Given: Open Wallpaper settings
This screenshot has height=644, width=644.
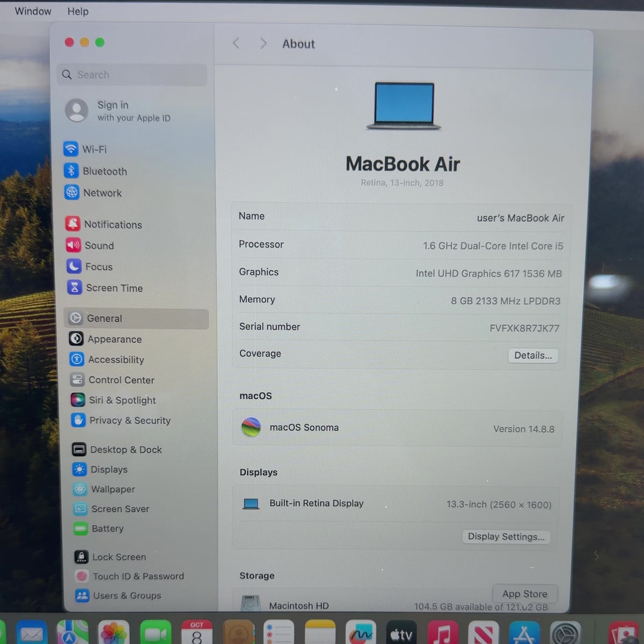Looking at the screenshot, I should coord(105,489).
